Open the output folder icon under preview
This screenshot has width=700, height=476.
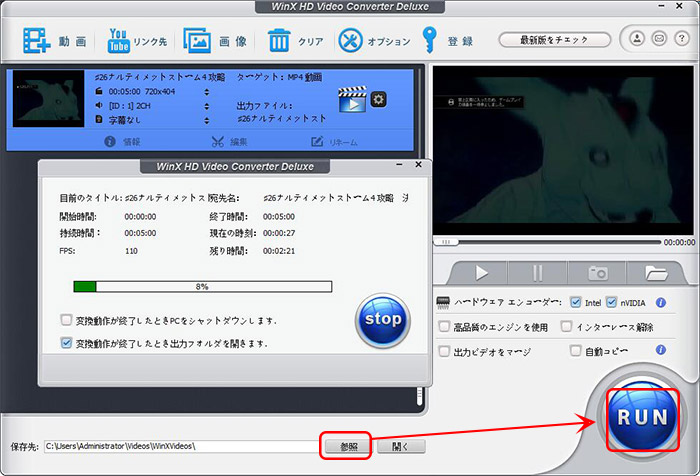pyautogui.click(x=656, y=272)
